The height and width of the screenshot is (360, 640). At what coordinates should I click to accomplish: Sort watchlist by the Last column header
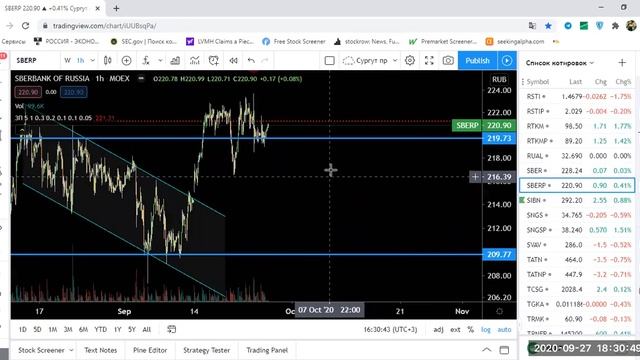pos(575,82)
